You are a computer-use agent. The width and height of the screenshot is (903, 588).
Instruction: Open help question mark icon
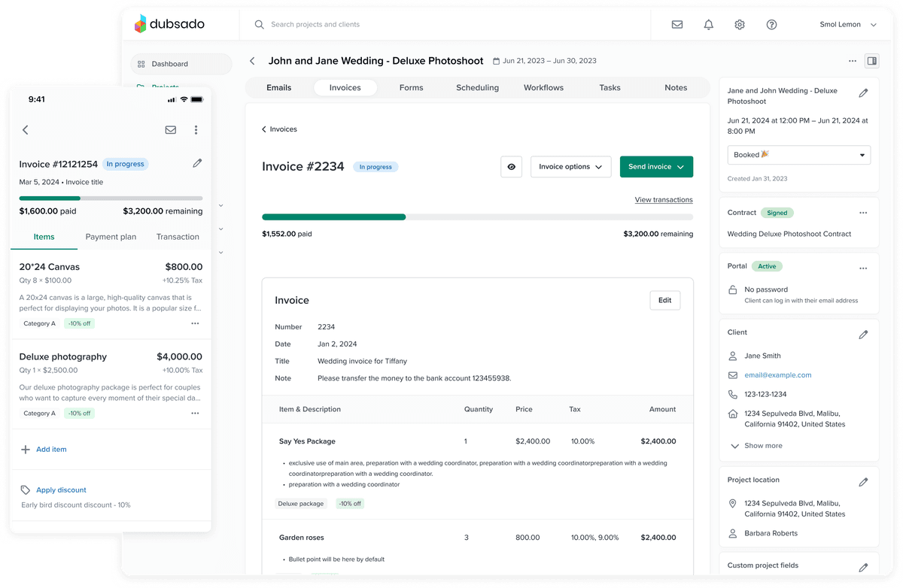coord(771,25)
